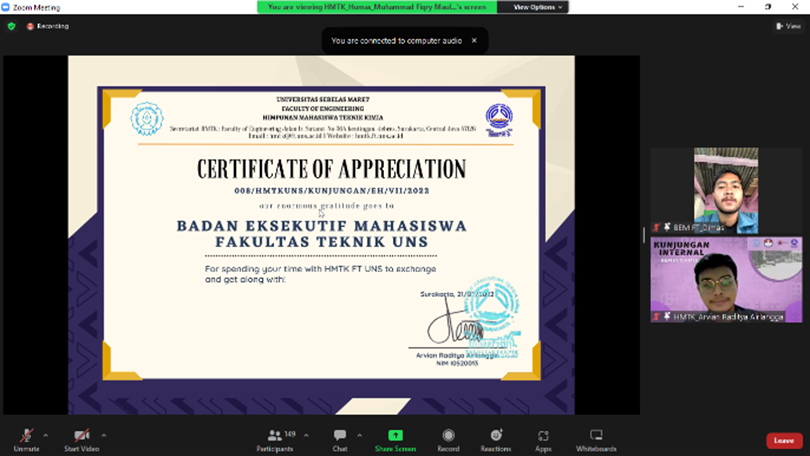Image resolution: width=810 pixels, height=456 pixels.
Task: Open audio settings arrow beside Unmute
Action: 45,436
